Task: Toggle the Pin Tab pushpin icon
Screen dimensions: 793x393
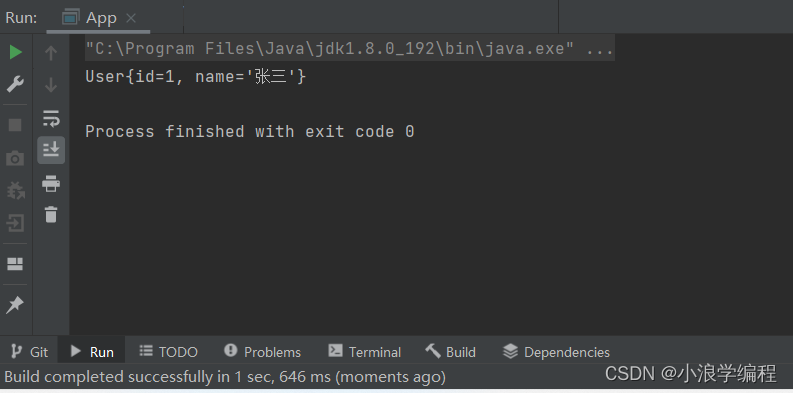Action: pos(15,304)
